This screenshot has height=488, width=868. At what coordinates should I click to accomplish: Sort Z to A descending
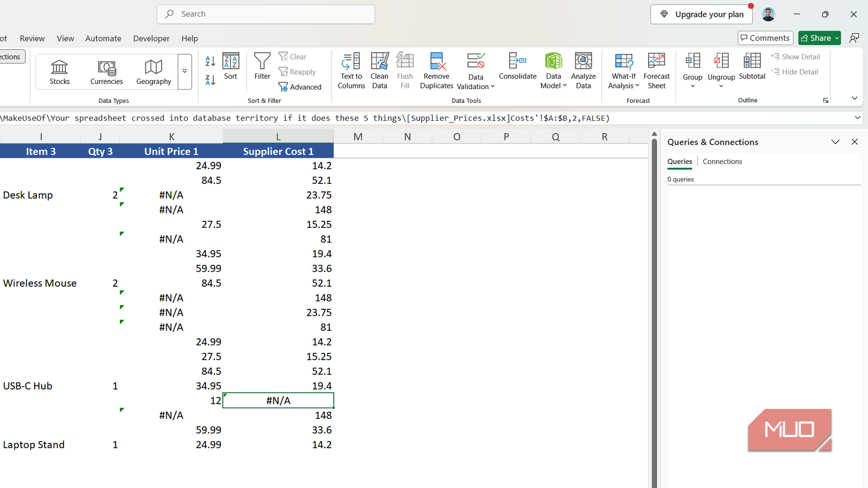point(211,80)
